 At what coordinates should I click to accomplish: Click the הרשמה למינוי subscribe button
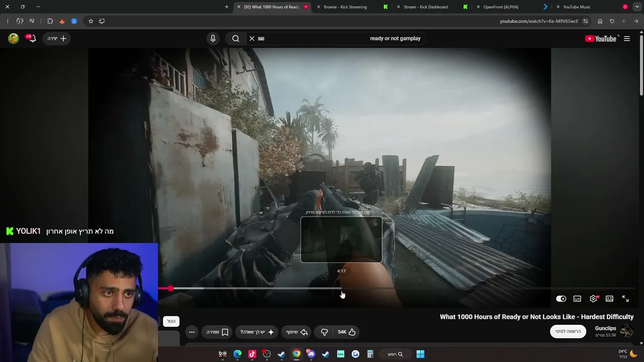(568, 331)
